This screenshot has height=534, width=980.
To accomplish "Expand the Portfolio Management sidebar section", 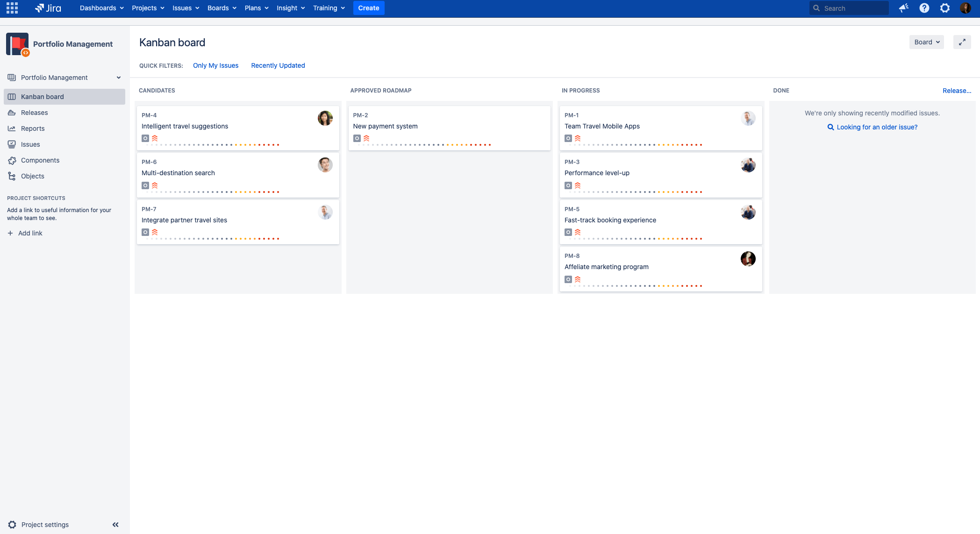I will [x=118, y=77].
